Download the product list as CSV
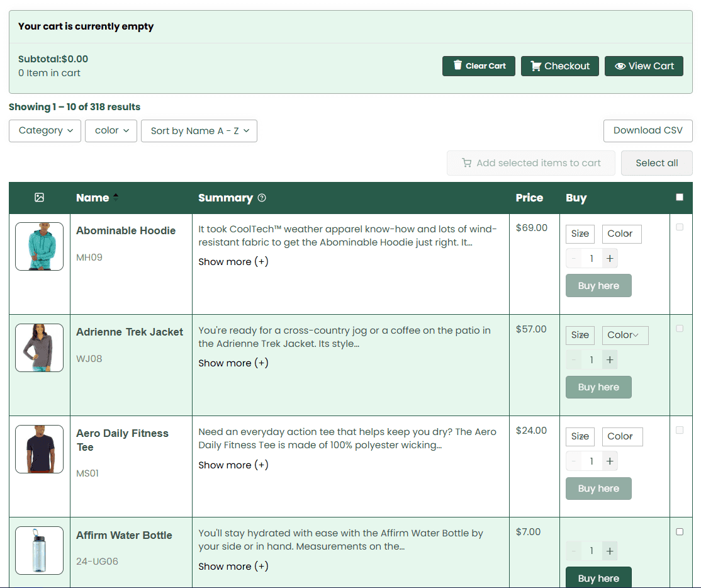The height and width of the screenshot is (588, 701). 648,131
